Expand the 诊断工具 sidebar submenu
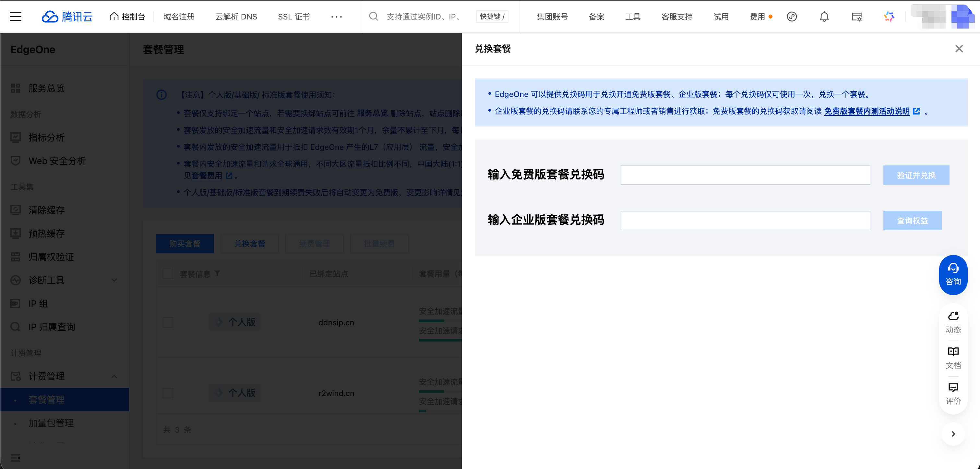980x469 pixels. (x=114, y=280)
